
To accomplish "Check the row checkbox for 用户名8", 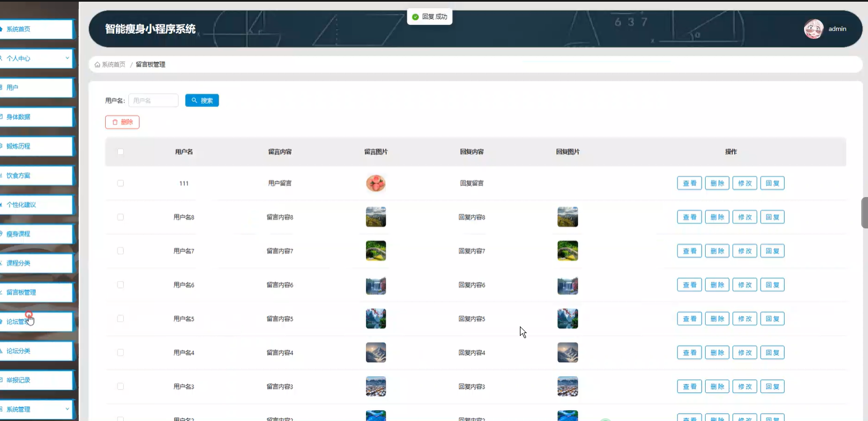I will 120,217.
